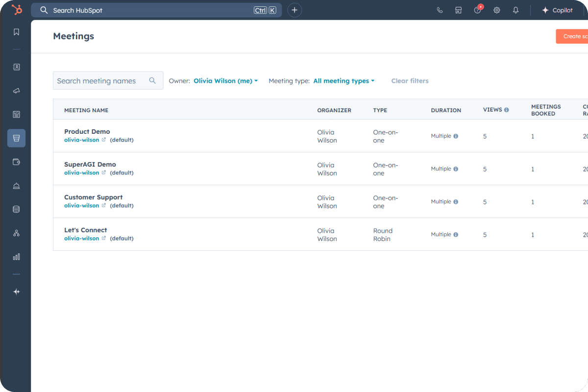Open the olivia-wilson link under Let's Connect
Image resolution: width=588 pixels, height=392 pixels.
[81, 239]
